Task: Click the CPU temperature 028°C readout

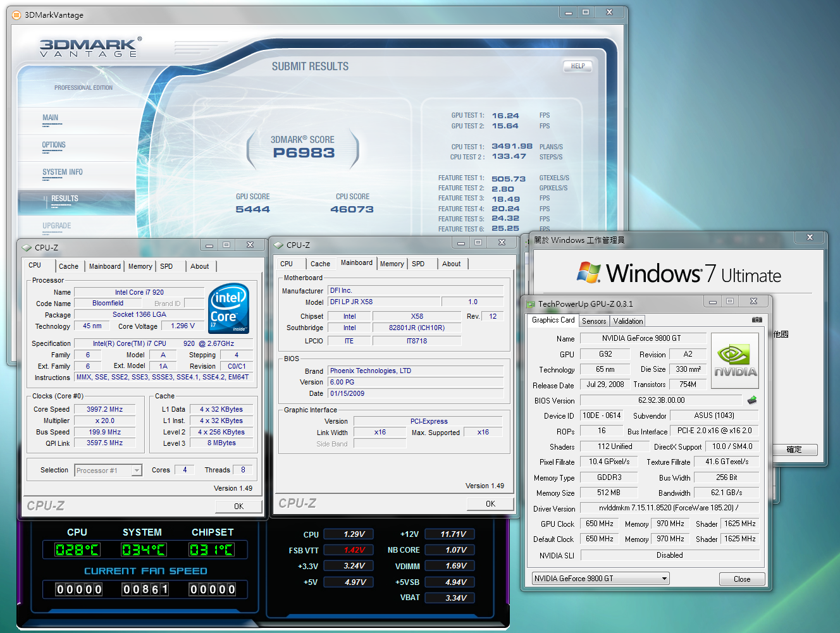Action: coord(77,550)
